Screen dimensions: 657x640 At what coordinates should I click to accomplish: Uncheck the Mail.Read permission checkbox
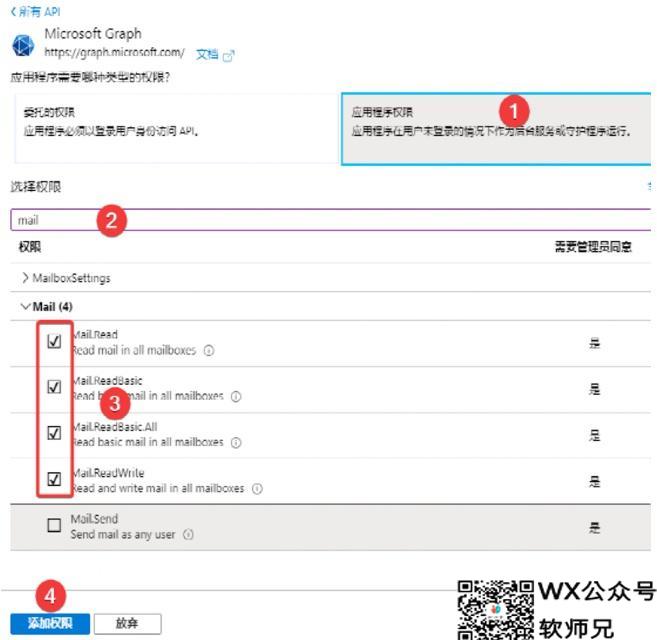(54, 341)
